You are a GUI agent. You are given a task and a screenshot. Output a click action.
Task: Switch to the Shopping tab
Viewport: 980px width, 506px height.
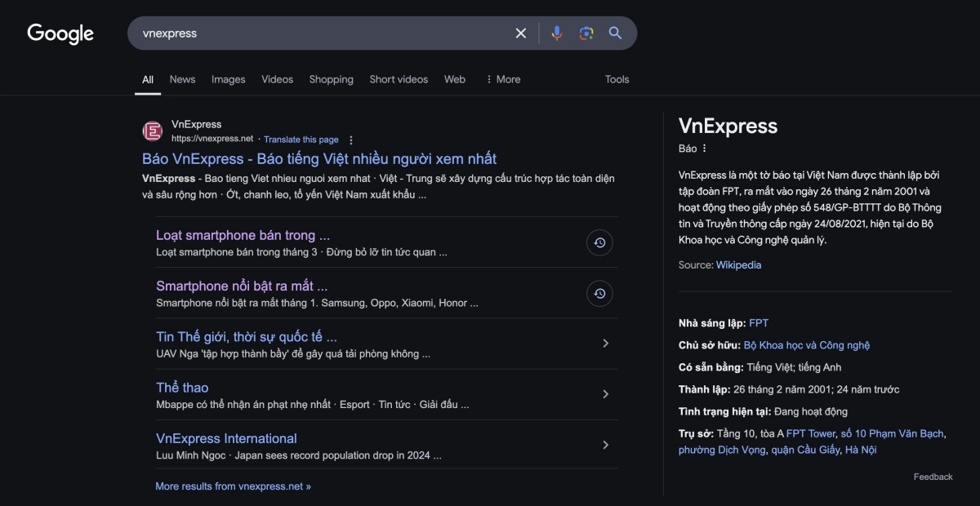(332, 79)
